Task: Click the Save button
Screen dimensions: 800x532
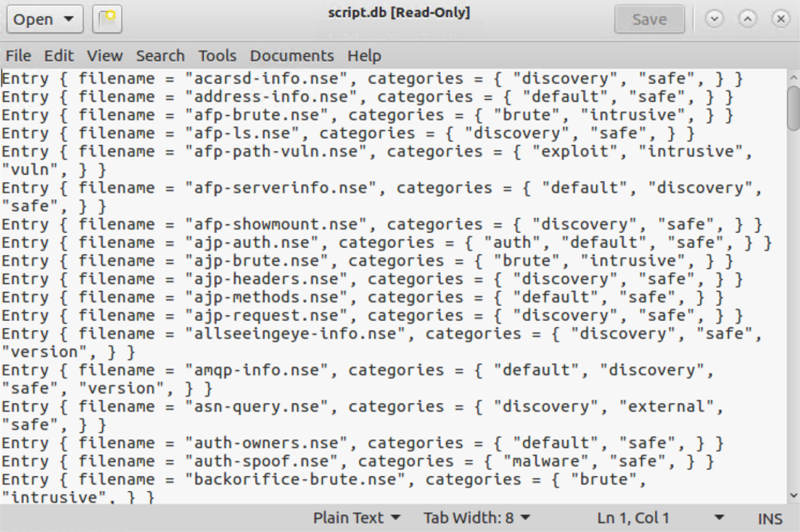Action: click(649, 19)
